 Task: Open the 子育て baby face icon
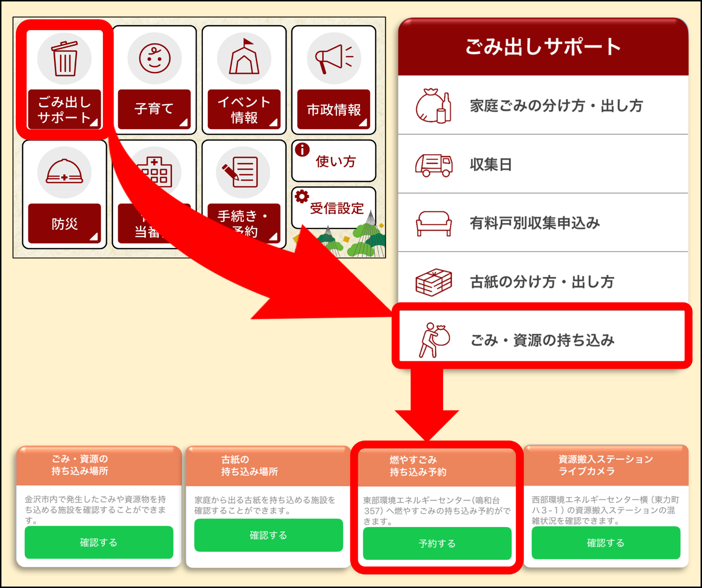click(154, 59)
